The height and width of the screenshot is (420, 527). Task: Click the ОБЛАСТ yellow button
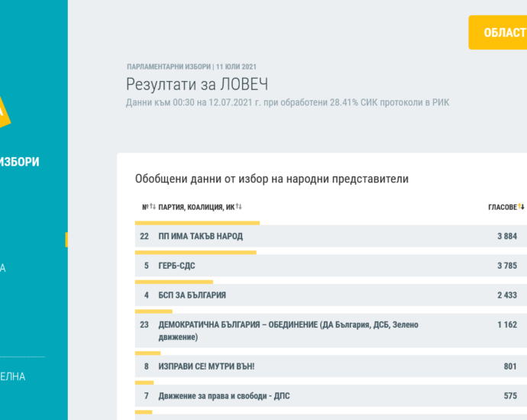coord(498,32)
